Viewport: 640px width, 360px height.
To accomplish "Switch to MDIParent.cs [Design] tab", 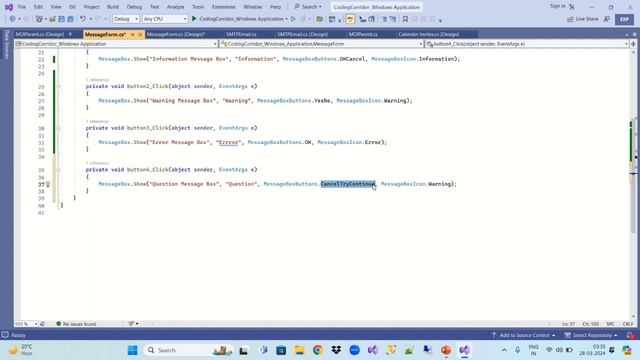I will click(39, 34).
